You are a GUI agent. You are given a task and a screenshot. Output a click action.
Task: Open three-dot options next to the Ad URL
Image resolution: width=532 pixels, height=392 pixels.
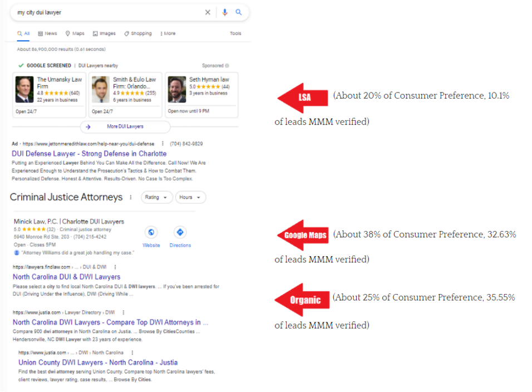[162, 144]
